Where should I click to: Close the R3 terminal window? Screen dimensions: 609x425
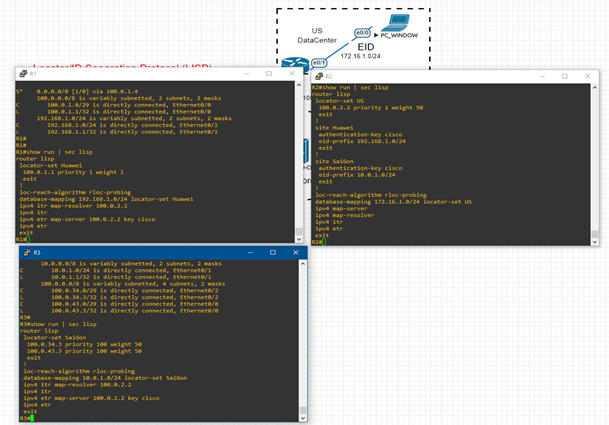click(296, 253)
